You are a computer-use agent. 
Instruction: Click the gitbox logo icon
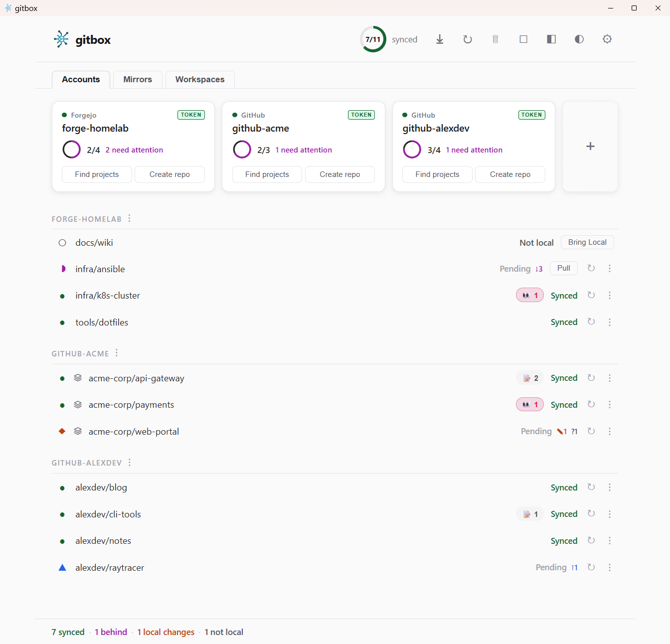(x=61, y=39)
